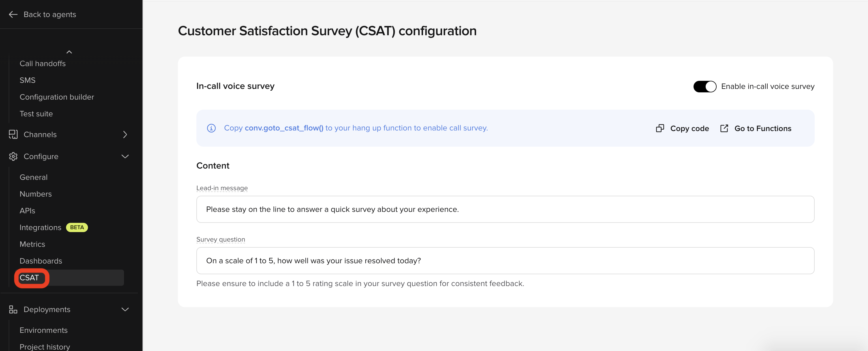Screen dimensions: 868x351
Task: Collapse the Deployments section chevron
Action: (x=125, y=309)
